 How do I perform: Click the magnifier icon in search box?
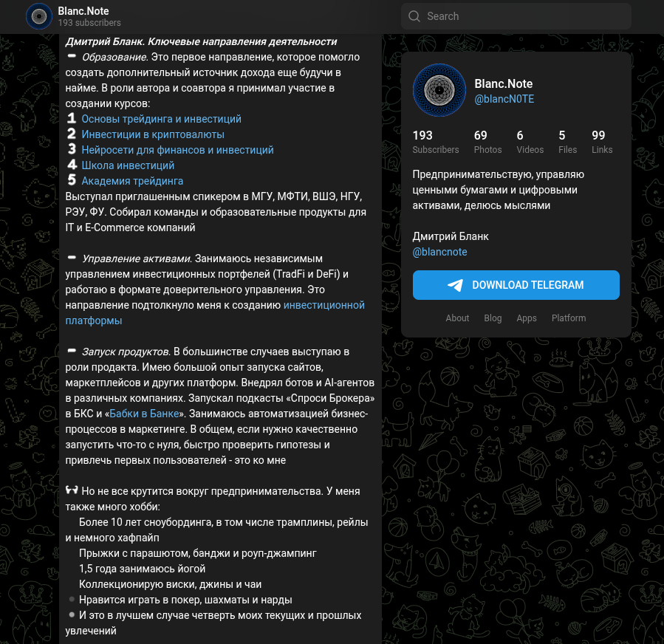[414, 16]
